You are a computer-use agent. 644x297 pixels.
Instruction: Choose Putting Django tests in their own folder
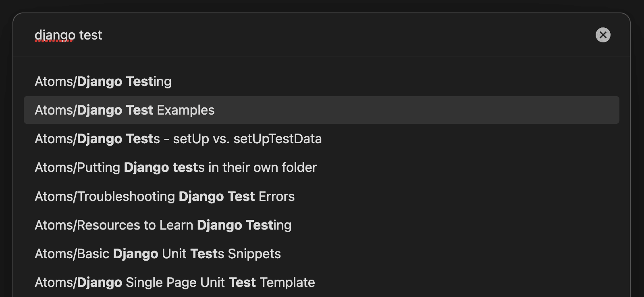tap(176, 167)
